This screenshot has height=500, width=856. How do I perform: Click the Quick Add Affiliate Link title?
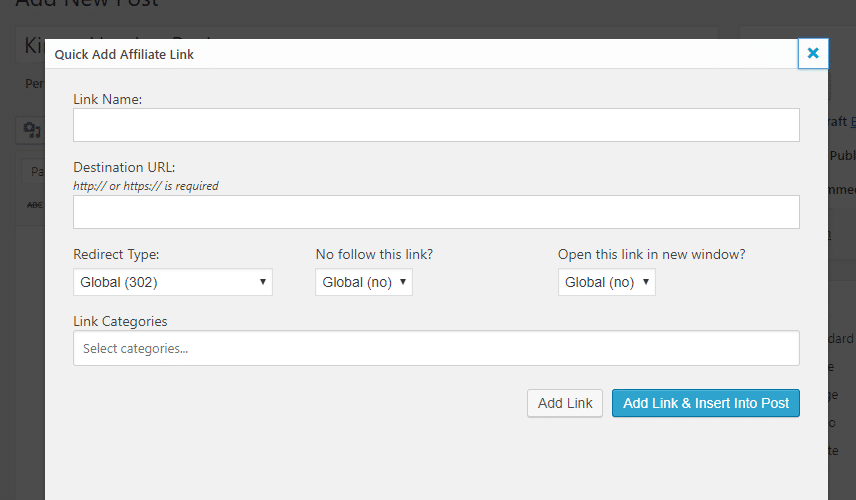[124, 55]
